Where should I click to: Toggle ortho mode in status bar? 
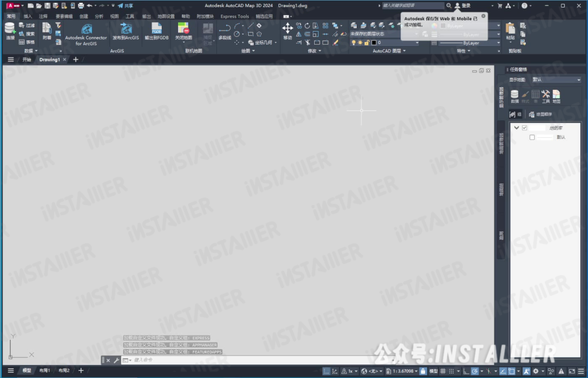pos(465,371)
